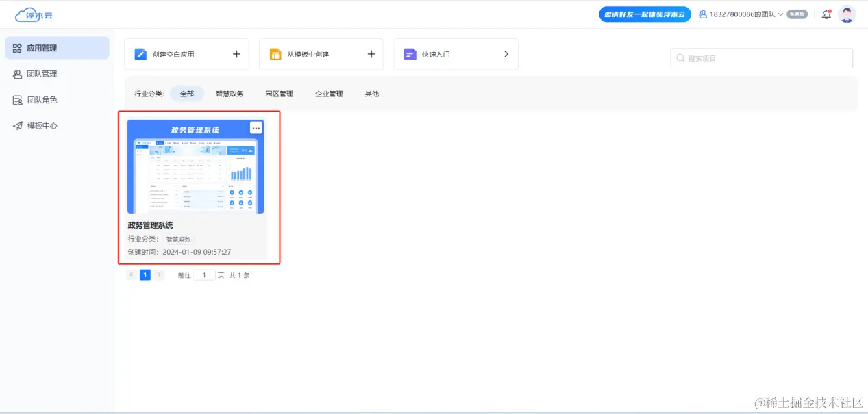Click the orange template icon on 从模板中创建
Image resolution: width=868 pixels, height=414 pixels.
[x=275, y=53]
